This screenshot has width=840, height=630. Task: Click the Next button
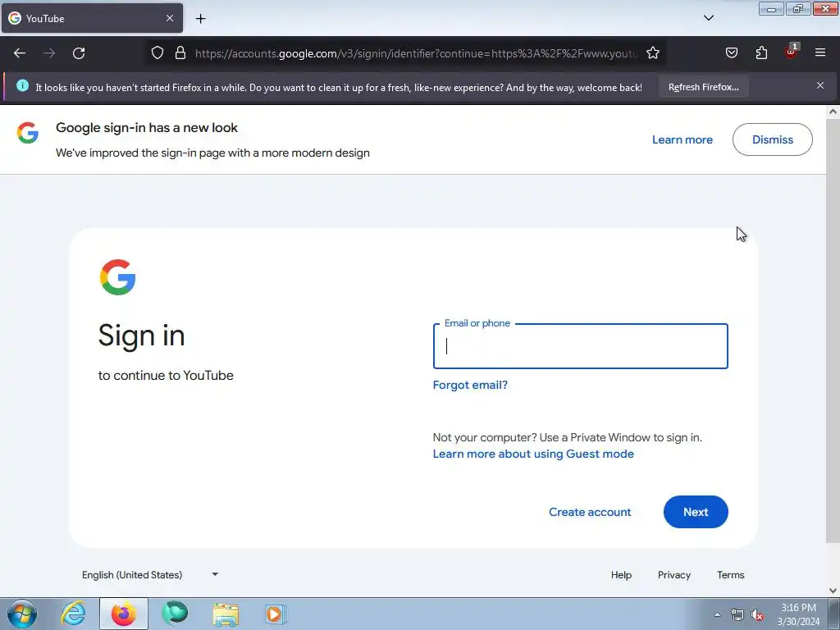tap(696, 512)
